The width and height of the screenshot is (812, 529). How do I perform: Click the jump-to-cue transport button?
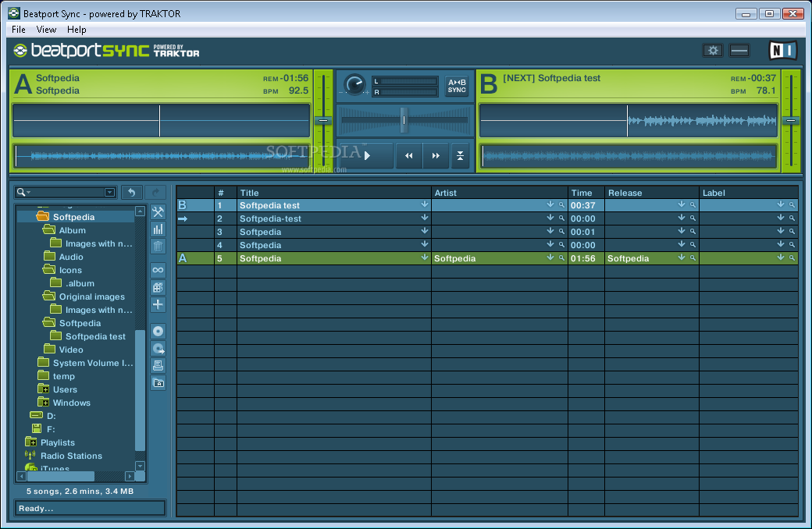(x=460, y=155)
